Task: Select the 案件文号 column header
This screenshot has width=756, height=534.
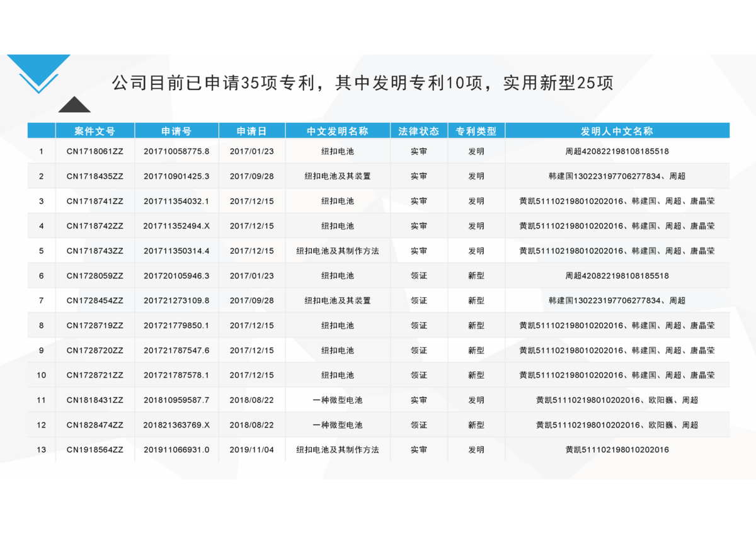Action: tap(95, 131)
